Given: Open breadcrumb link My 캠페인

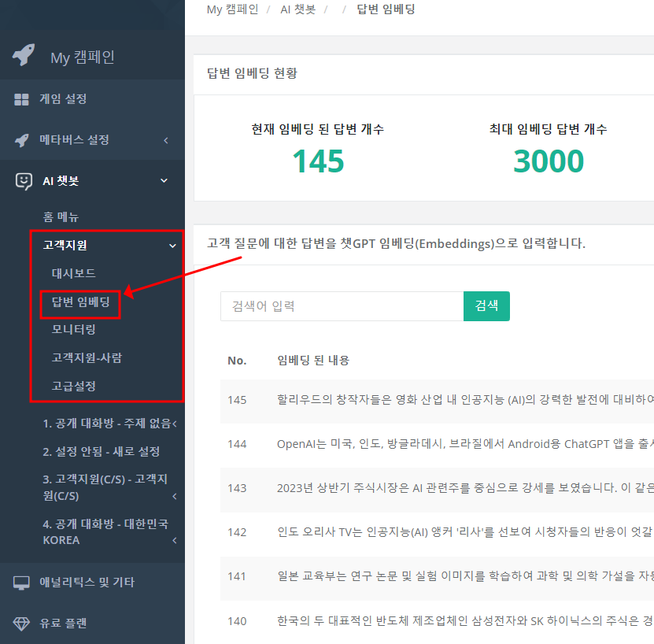Looking at the screenshot, I should [233, 9].
